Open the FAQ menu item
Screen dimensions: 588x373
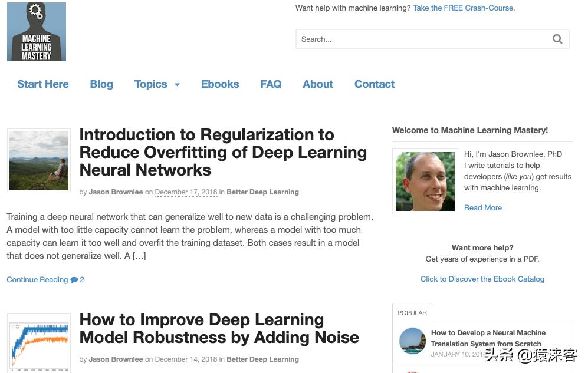point(271,84)
